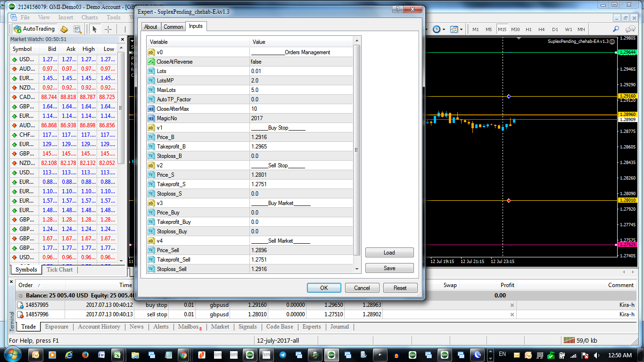Open the Journal tab in Terminal
Screen dimensions: 644x362
tap(339, 327)
